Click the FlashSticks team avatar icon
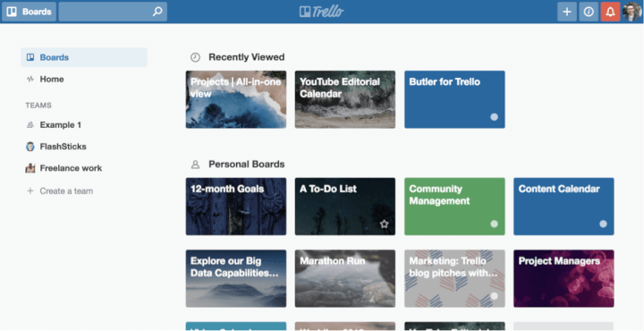The width and height of the screenshot is (644, 331). 30,147
